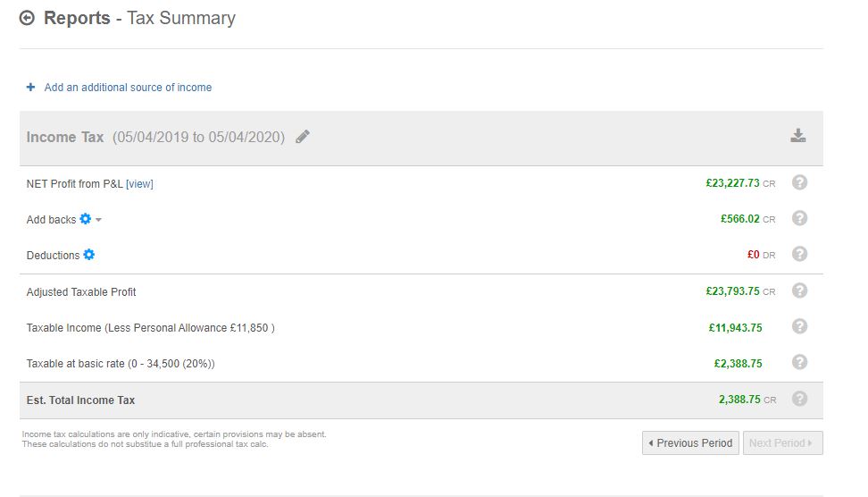Show help for Est. Total Income Tax

click(x=799, y=399)
